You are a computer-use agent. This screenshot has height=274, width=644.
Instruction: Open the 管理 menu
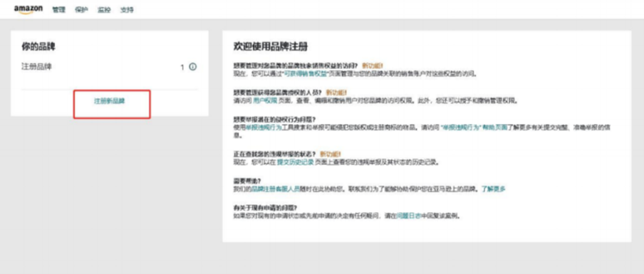point(58,10)
